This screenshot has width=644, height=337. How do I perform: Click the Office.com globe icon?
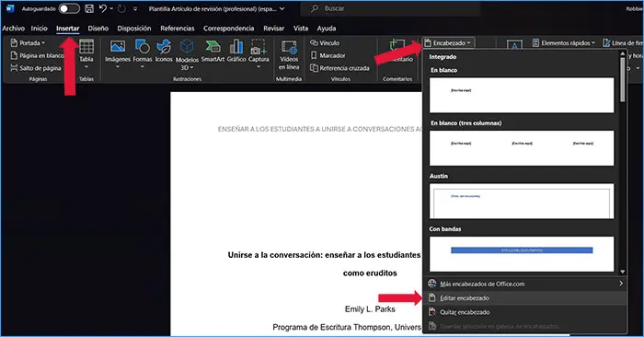click(431, 284)
